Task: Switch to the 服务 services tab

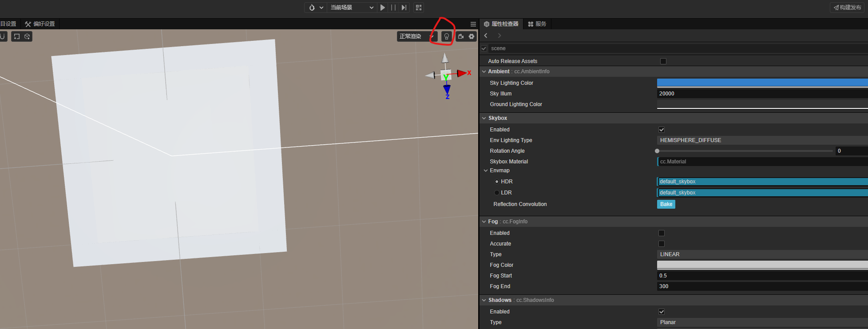Action: tap(537, 24)
